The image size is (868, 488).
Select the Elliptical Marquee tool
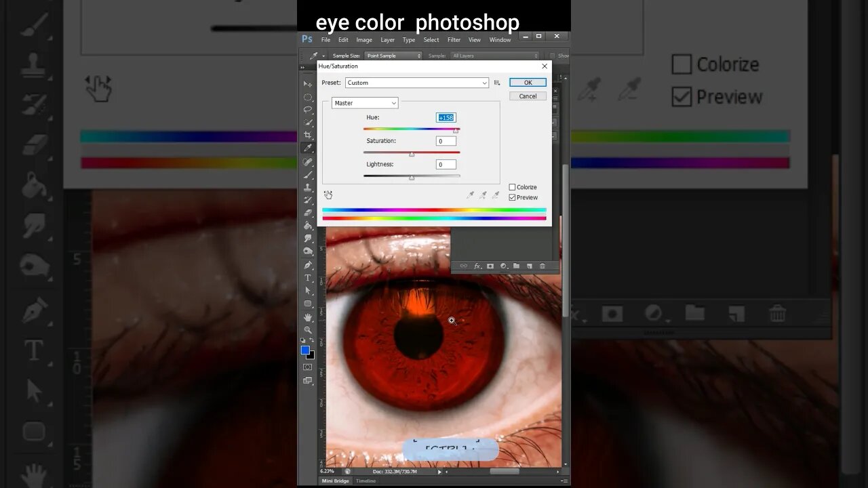point(308,97)
